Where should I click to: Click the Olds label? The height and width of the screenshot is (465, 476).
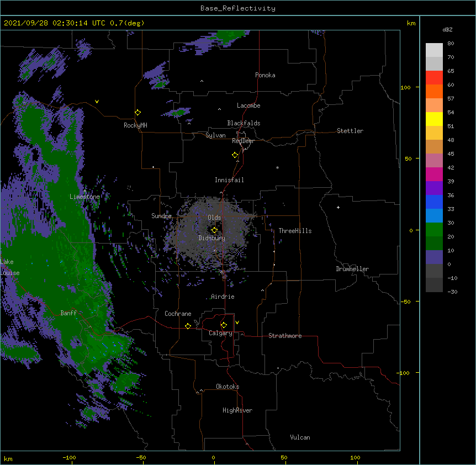click(x=214, y=218)
